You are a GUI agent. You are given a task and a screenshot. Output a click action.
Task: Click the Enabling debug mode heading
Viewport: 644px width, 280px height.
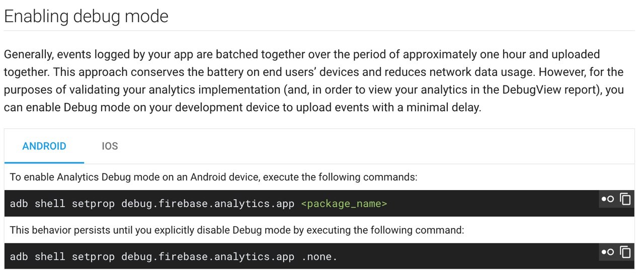click(x=86, y=16)
